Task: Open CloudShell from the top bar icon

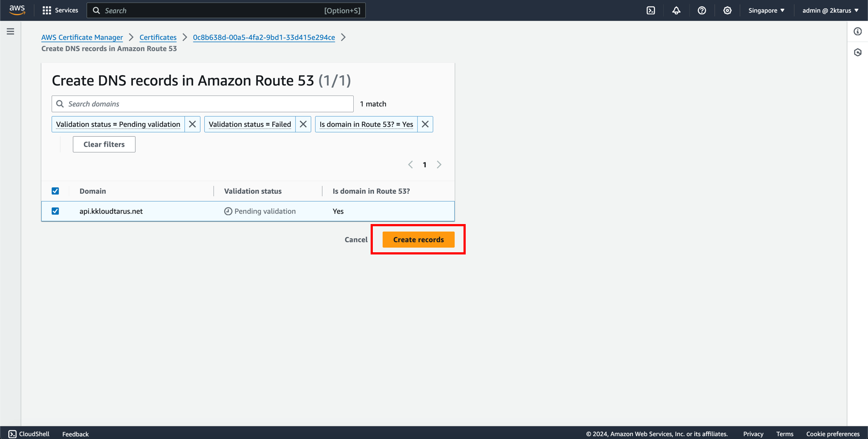Action: pos(651,10)
